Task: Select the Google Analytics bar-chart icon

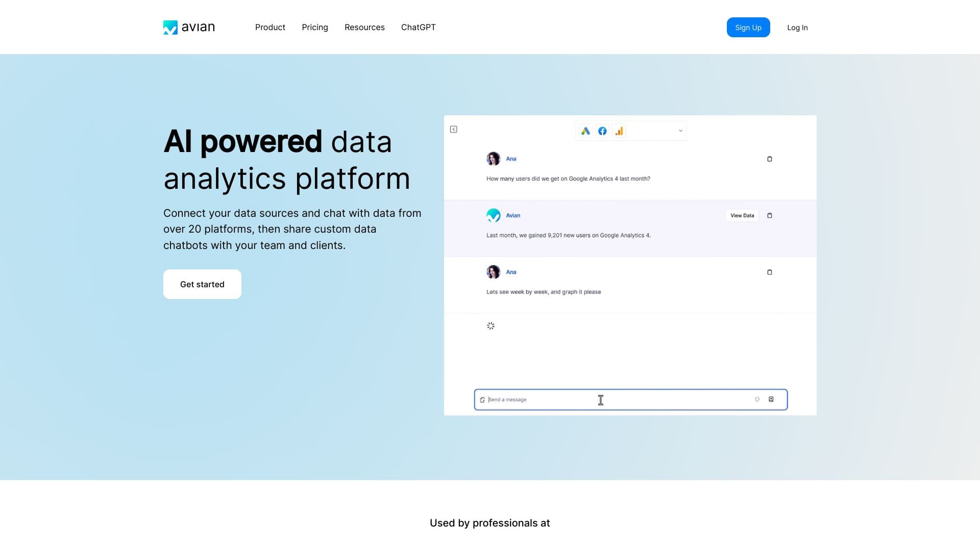Action: pyautogui.click(x=619, y=131)
